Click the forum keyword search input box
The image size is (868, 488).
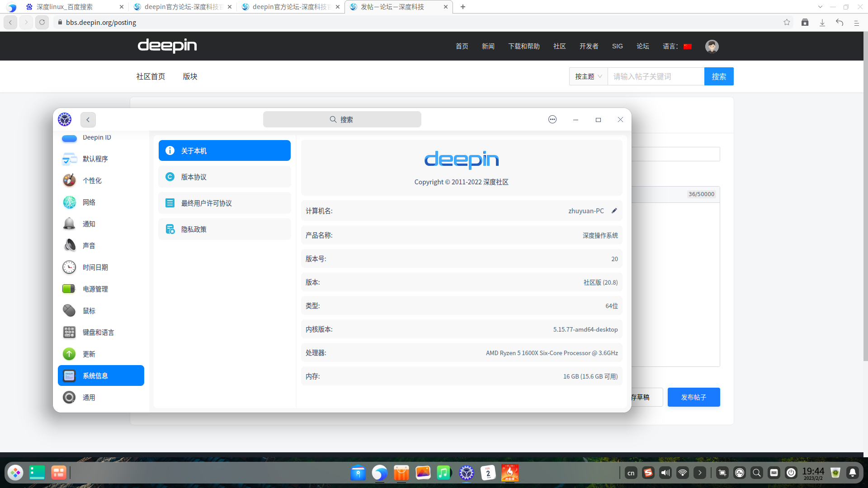tap(656, 76)
